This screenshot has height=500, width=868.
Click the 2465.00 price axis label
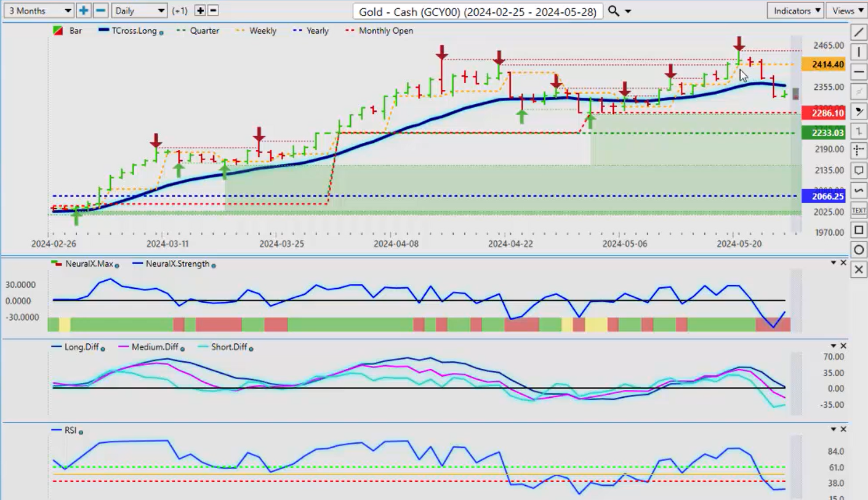828,46
